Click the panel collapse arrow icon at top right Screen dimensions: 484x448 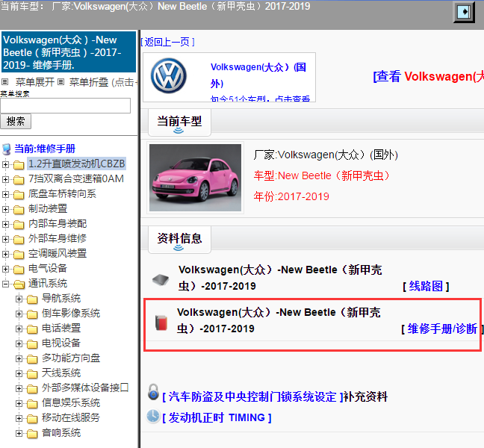tap(464, 12)
